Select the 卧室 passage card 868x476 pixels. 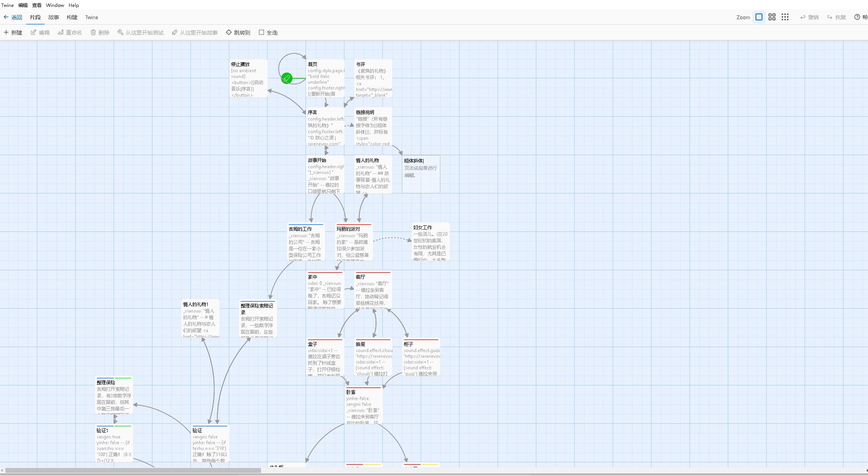click(364, 405)
